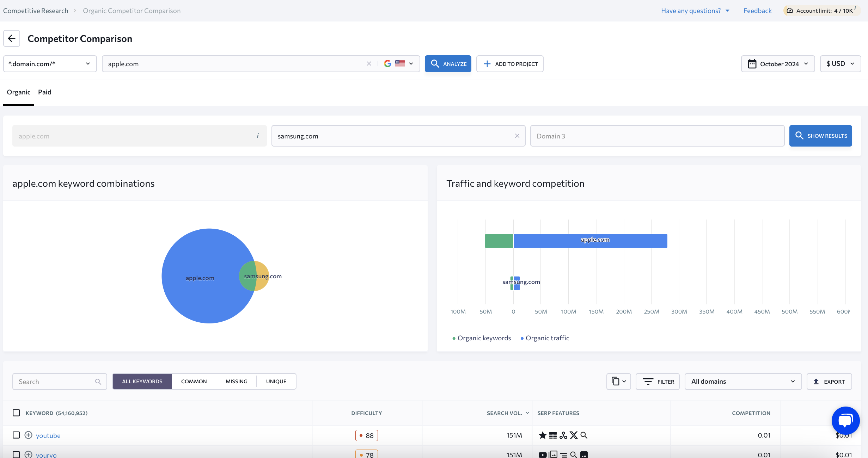This screenshot has height=458, width=868.
Task: Click the magnifier icon in keyword search
Action: coord(98,382)
